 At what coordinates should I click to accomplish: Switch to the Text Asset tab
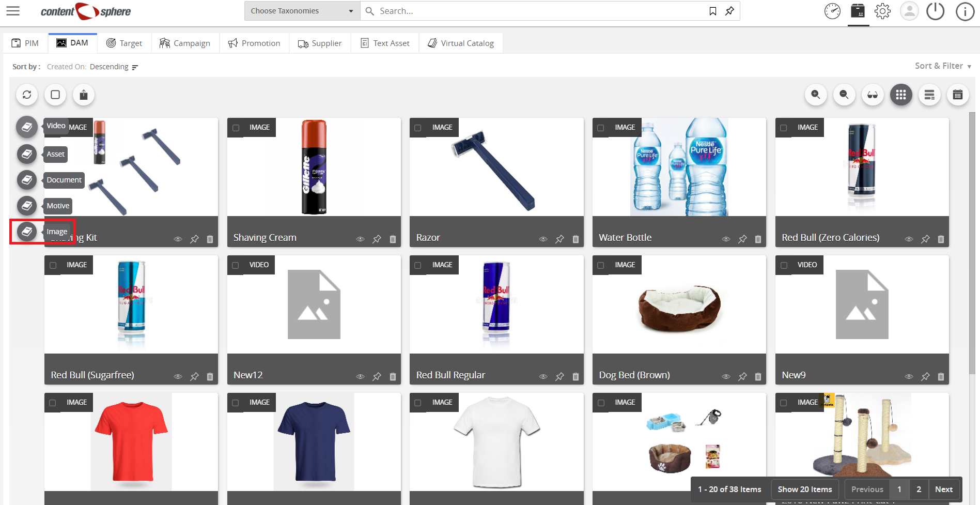[385, 43]
